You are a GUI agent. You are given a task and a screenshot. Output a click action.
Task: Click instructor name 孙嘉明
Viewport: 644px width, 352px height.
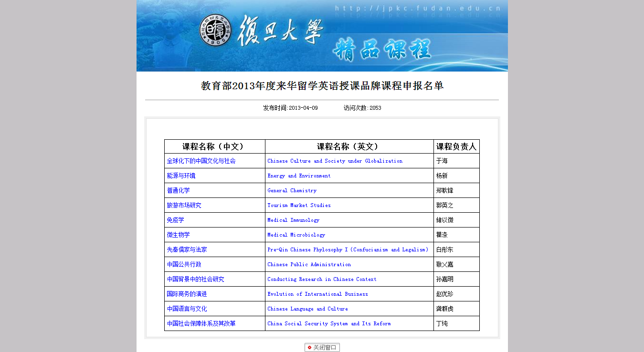pos(445,280)
